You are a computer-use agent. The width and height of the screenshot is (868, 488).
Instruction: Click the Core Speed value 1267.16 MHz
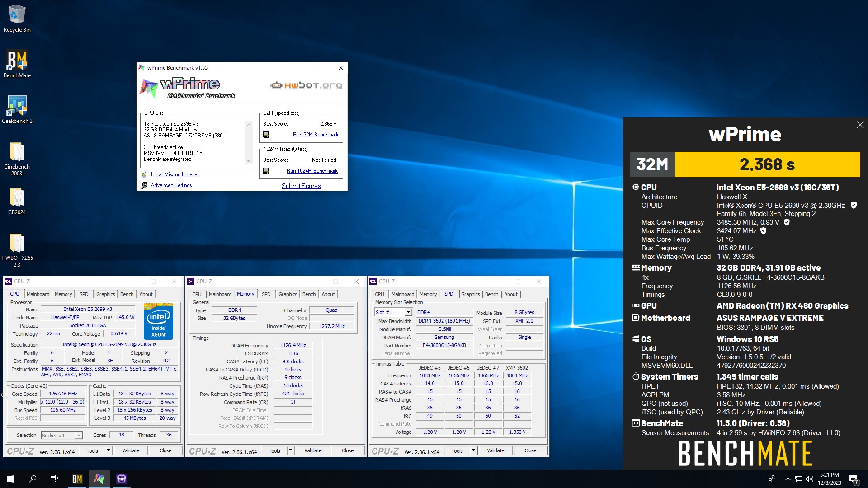[63, 394]
